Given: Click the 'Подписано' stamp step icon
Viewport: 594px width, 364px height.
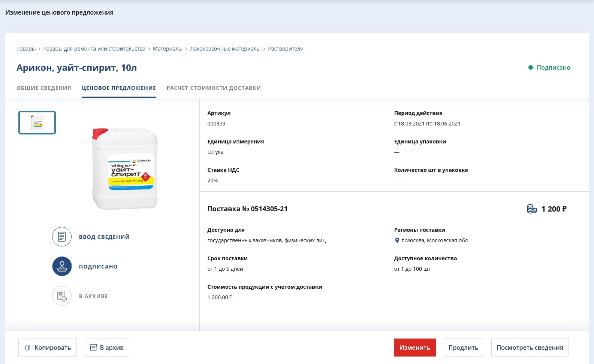Looking at the screenshot, I should point(62,266).
